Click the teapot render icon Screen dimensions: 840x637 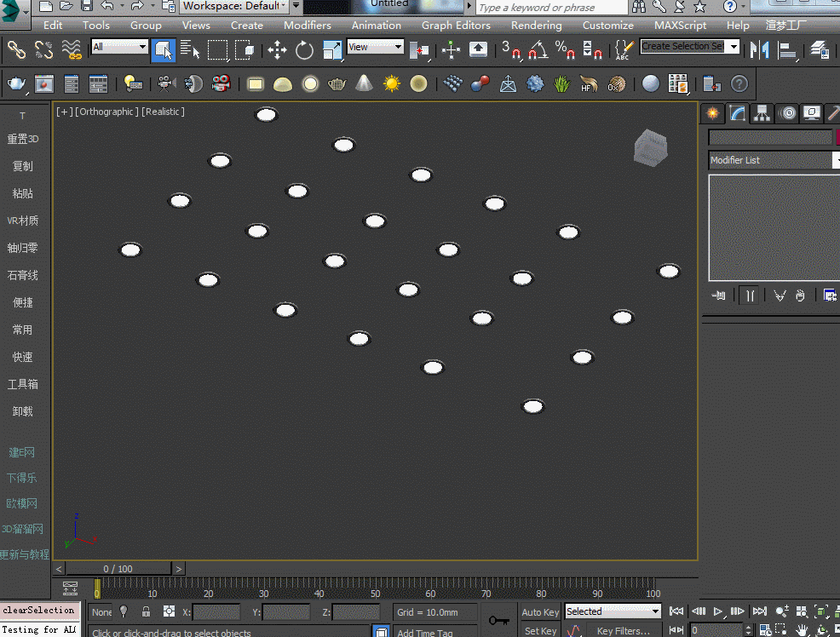(x=16, y=83)
